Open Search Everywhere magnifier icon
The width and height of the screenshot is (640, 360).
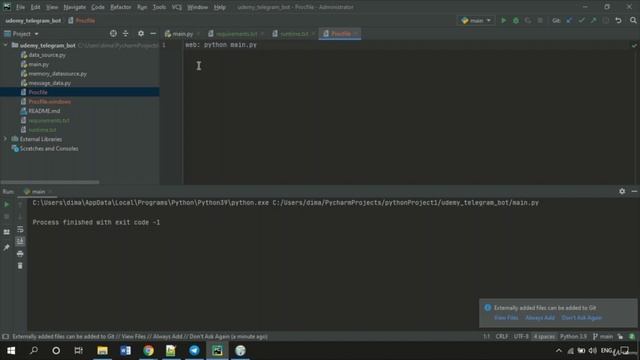633,20
